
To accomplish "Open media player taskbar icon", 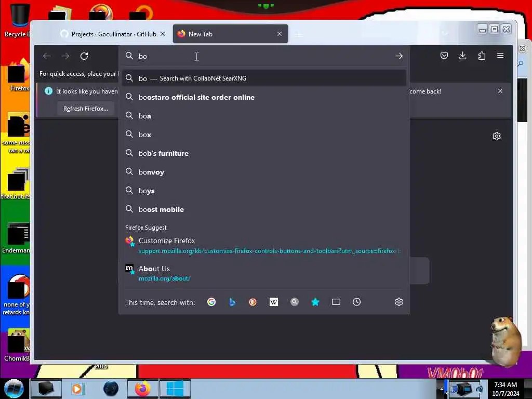I will coord(77,389).
